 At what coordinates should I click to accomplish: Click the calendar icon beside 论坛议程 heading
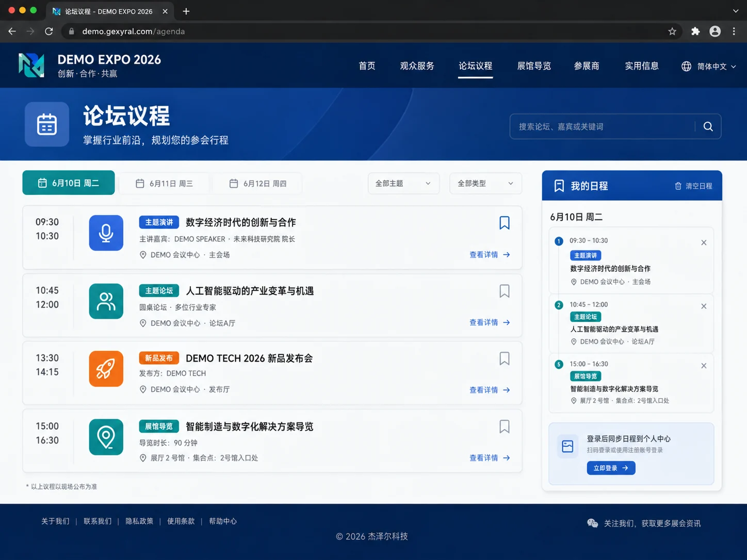pyautogui.click(x=47, y=124)
